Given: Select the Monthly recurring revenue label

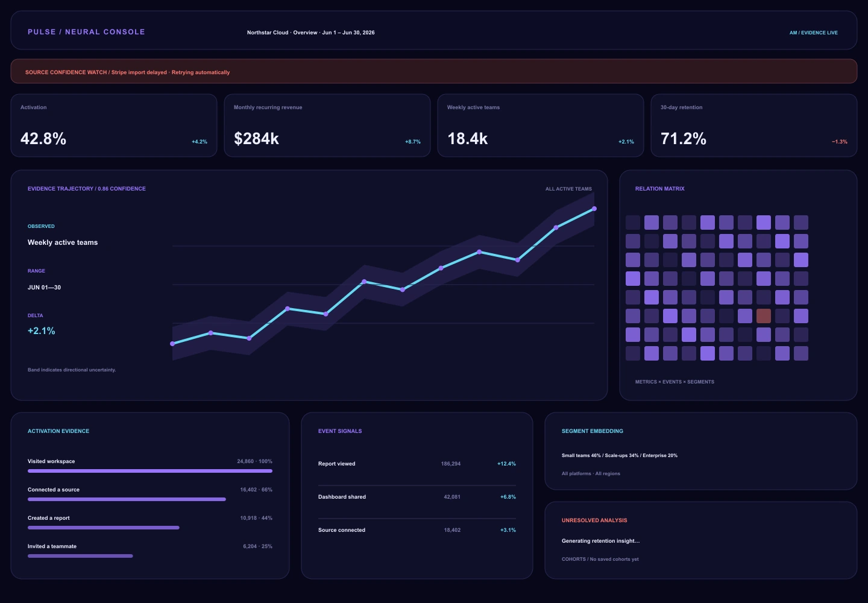Looking at the screenshot, I should point(268,107).
